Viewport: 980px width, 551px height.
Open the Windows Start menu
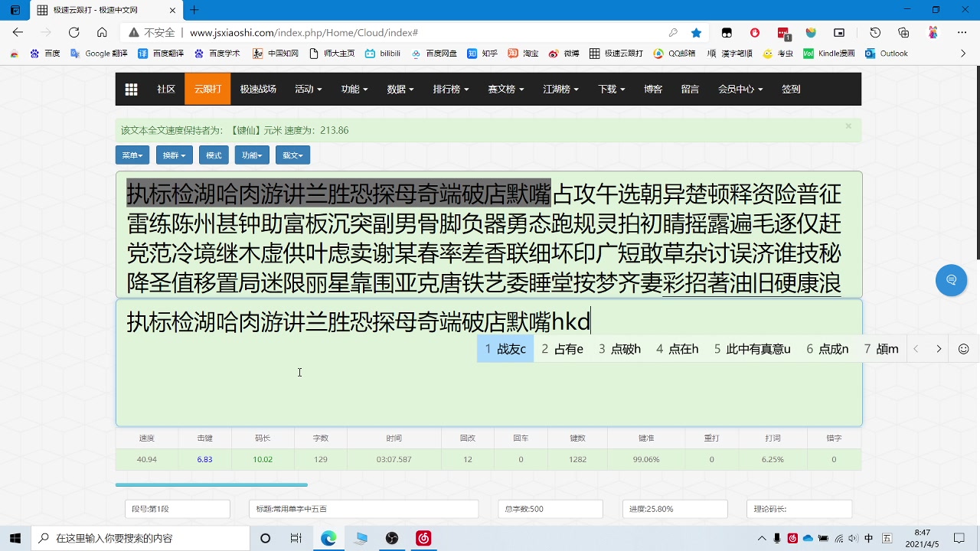[15, 538]
